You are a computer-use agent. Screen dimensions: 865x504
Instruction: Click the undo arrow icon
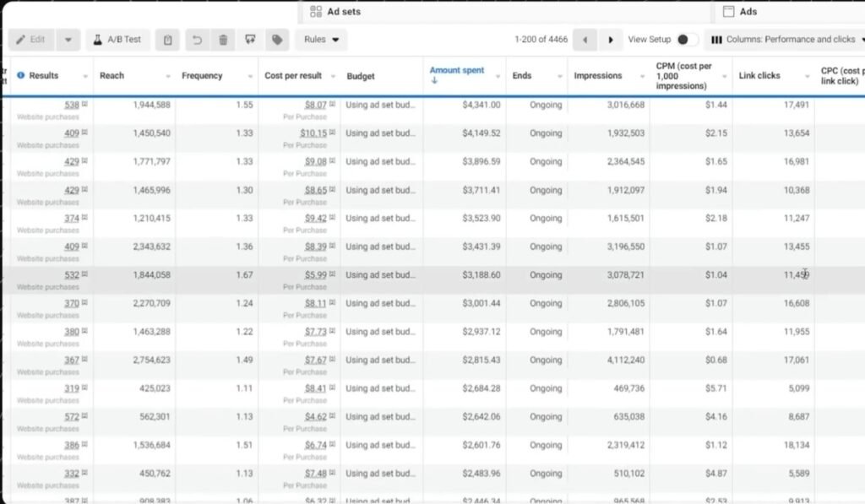tap(197, 40)
